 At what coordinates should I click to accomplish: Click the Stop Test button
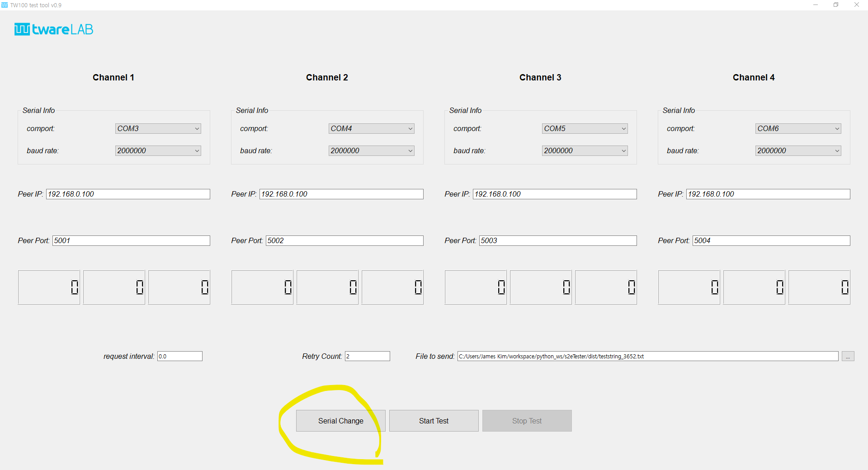point(527,421)
